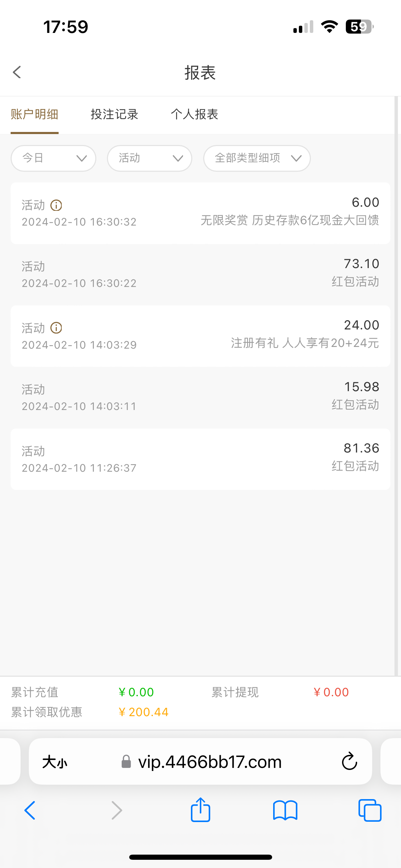Tap the back arrow beside 报表 title
The width and height of the screenshot is (401, 868).
tap(17, 72)
